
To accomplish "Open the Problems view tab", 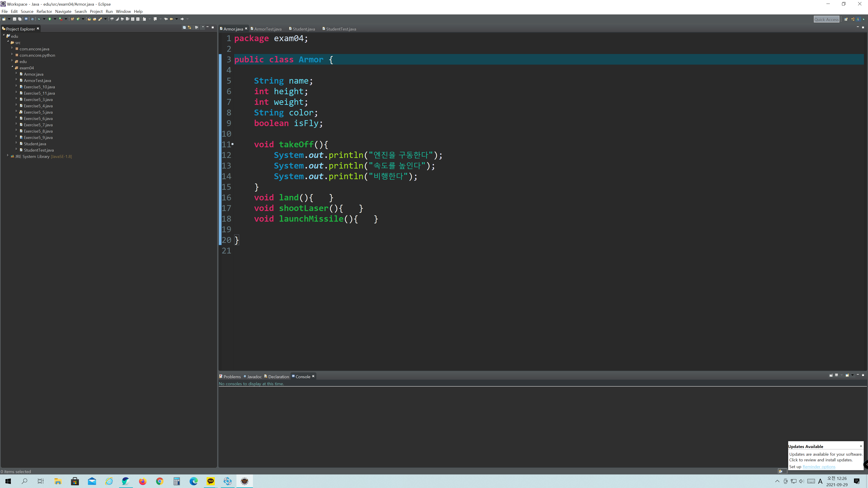I will coord(232,377).
